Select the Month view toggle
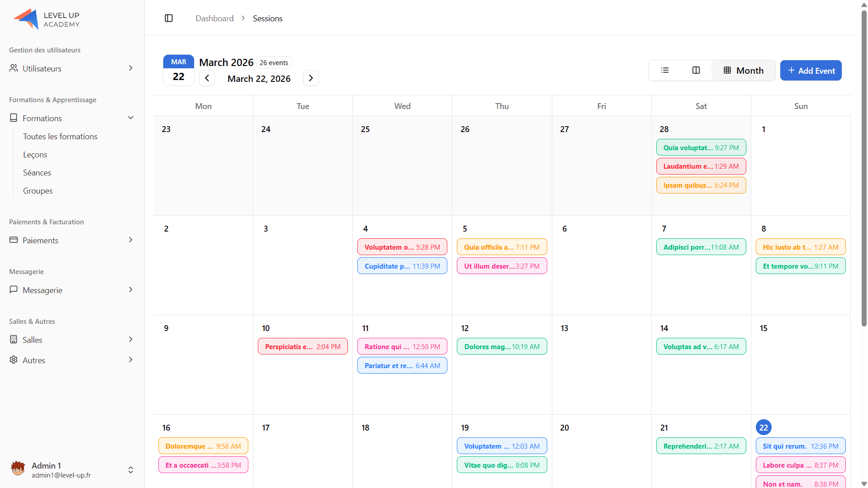 [x=744, y=71]
